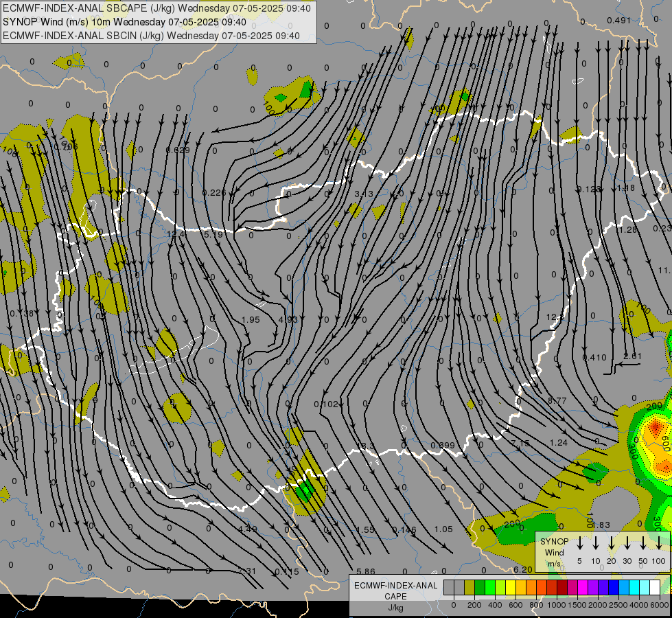Click the 1.18 value on the map
The height and width of the screenshot is (618, 672).
coord(626,187)
